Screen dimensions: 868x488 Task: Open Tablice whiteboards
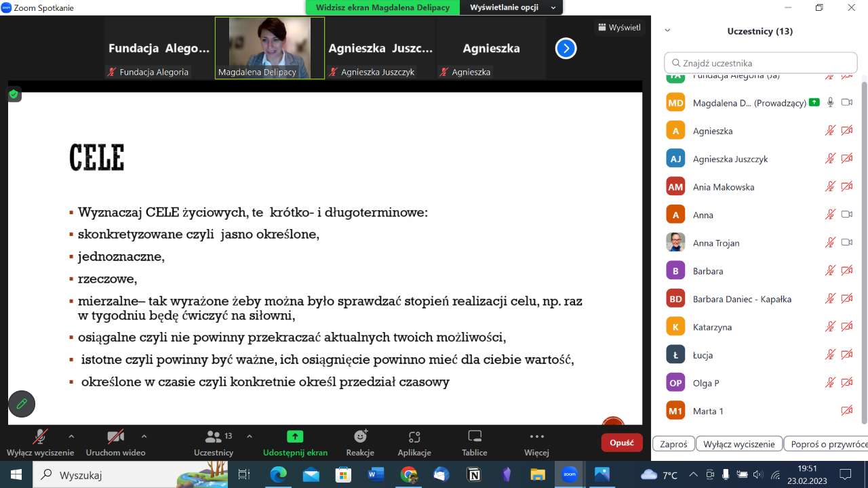click(x=475, y=437)
